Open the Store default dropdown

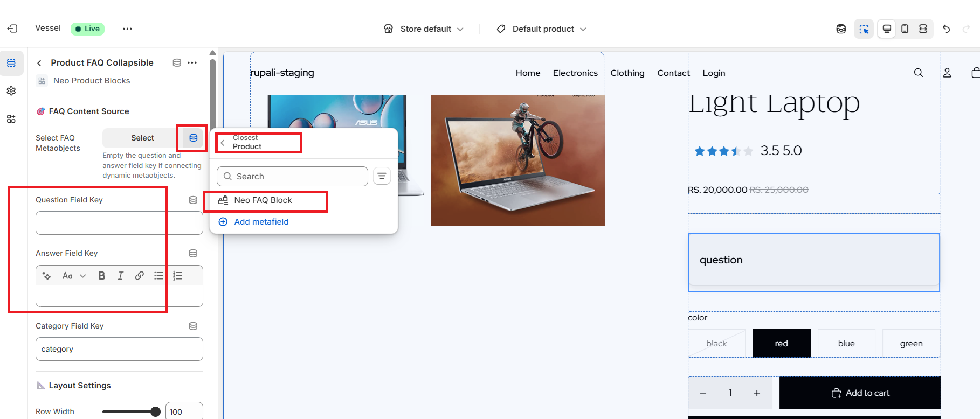pos(423,29)
